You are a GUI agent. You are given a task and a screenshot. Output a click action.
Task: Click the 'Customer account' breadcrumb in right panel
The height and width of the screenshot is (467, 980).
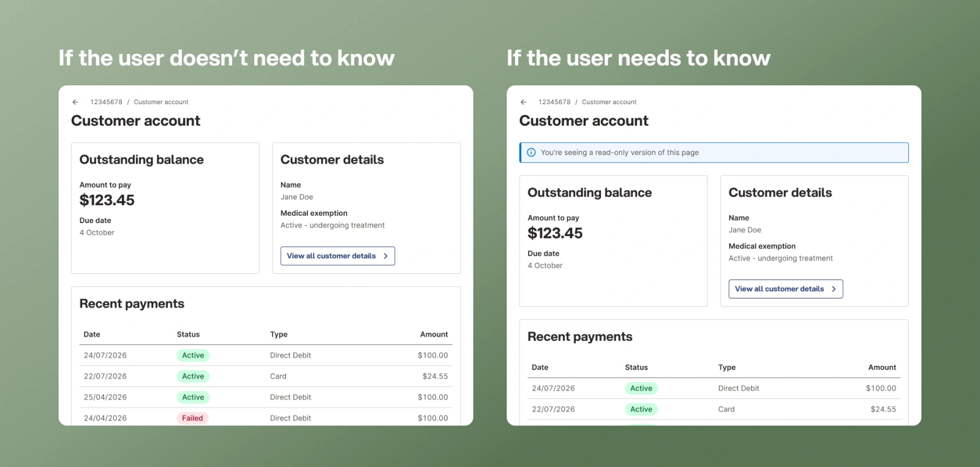(x=609, y=102)
